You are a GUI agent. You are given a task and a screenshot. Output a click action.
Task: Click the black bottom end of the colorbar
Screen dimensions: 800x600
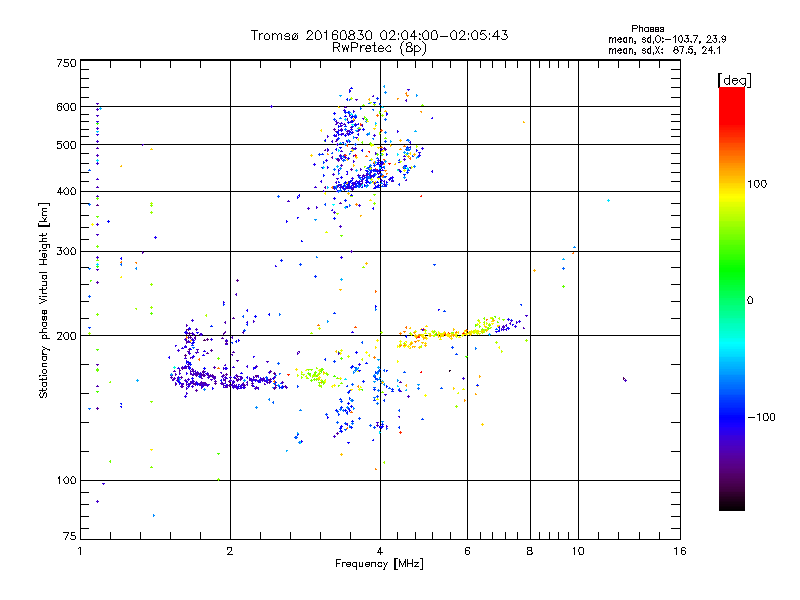[x=732, y=503]
